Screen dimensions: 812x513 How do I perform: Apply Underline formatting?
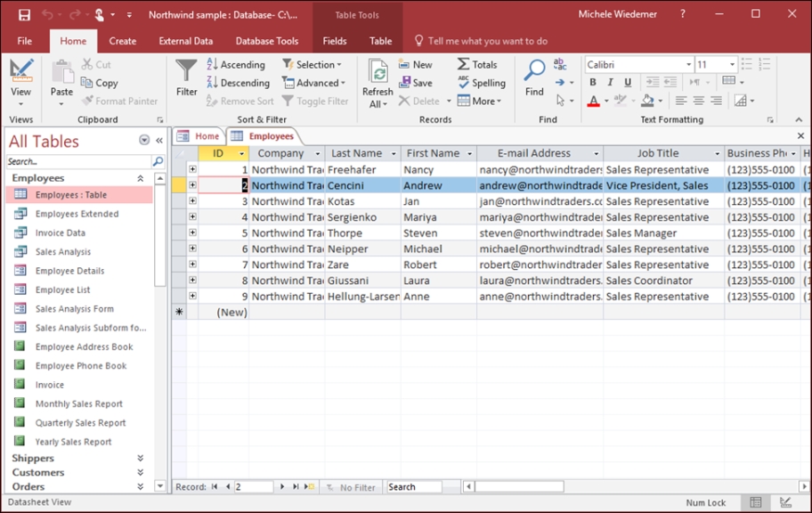tap(628, 82)
